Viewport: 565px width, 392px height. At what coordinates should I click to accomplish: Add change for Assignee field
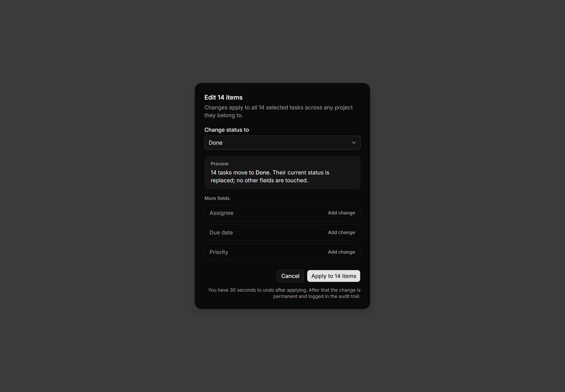point(341,213)
